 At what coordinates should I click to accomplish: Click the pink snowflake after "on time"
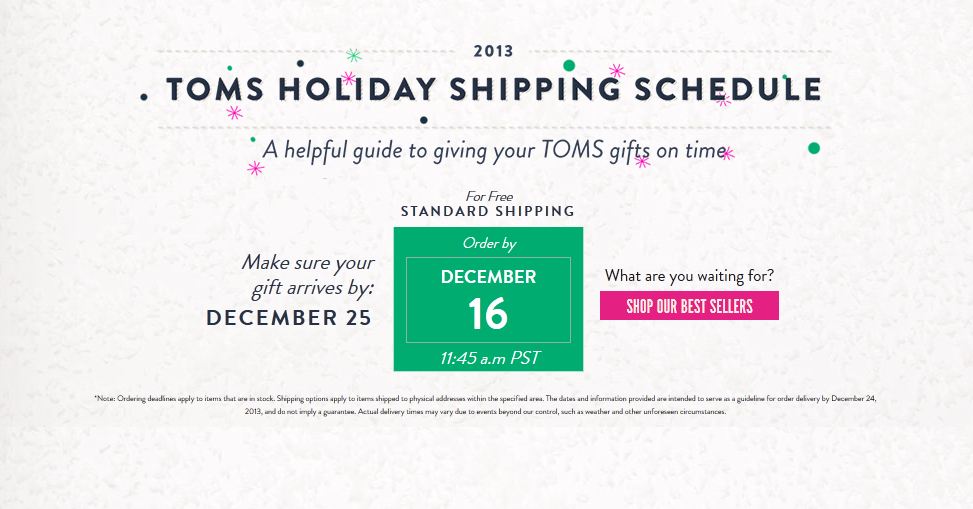click(x=727, y=153)
